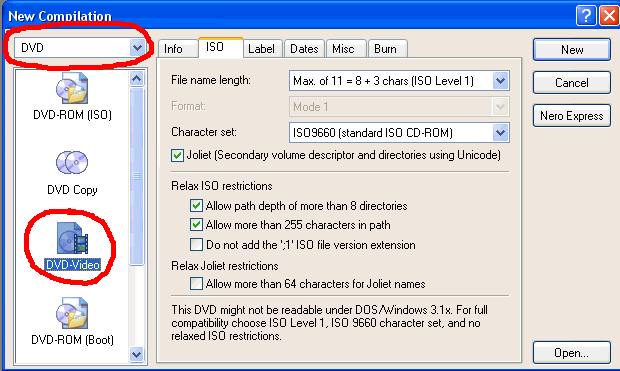Image resolution: width=620 pixels, height=371 pixels.
Task: Click the 'Character set:' label
Action: point(204,132)
